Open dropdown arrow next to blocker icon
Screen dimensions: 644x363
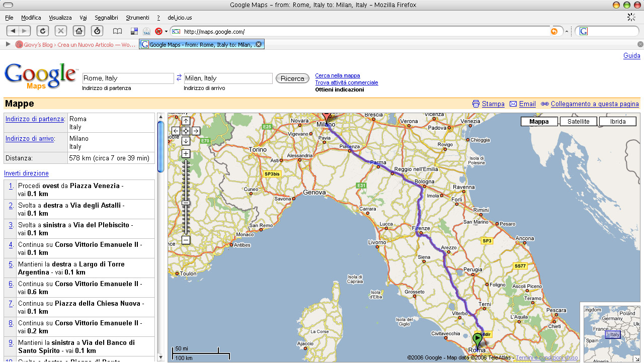click(166, 32)
